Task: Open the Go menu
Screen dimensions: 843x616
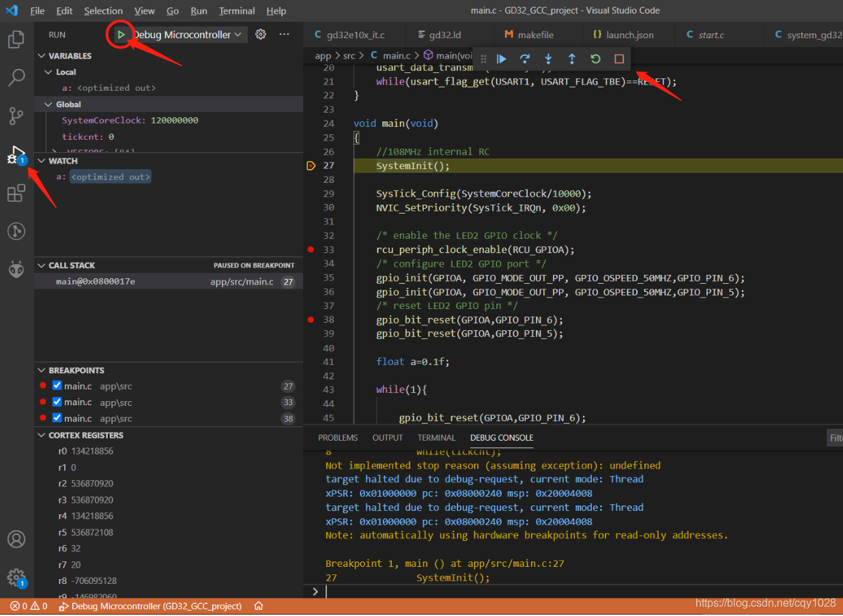Action: coord(173,11)
